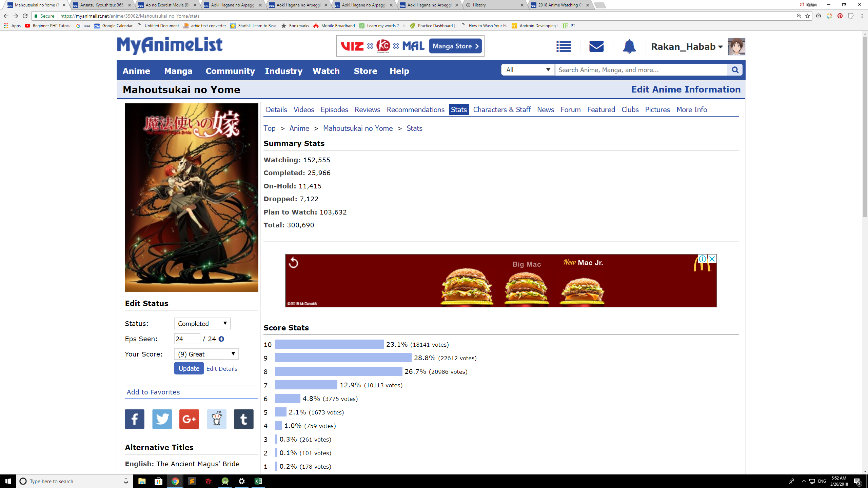Click the score 10 vote bar
The image size is (868, 488).
pyautogui.click(x=329, y=344)
